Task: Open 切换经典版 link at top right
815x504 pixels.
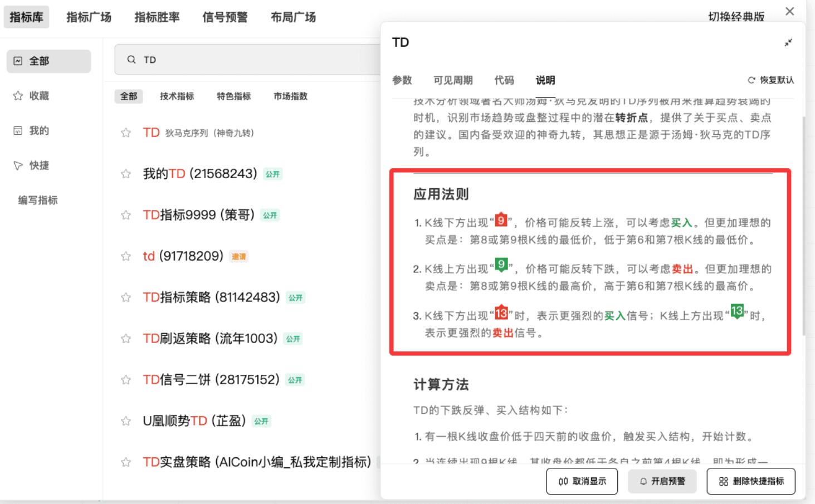Action: click(x=738, y=17)
